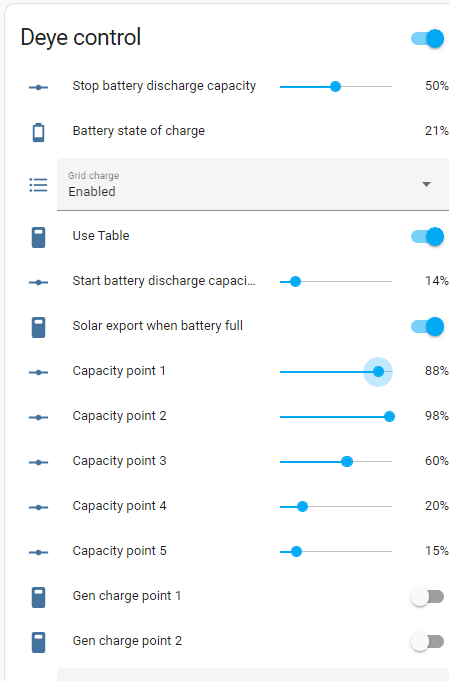Click the switch icon beside Use Table
The height and width of the screenshot is (681, 450).
[39, 237]
